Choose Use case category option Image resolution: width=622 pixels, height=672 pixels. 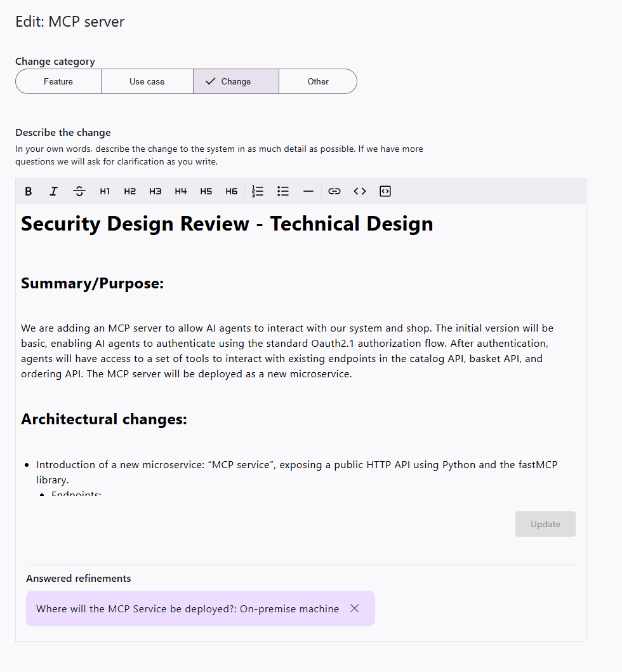tap(147, 81)
